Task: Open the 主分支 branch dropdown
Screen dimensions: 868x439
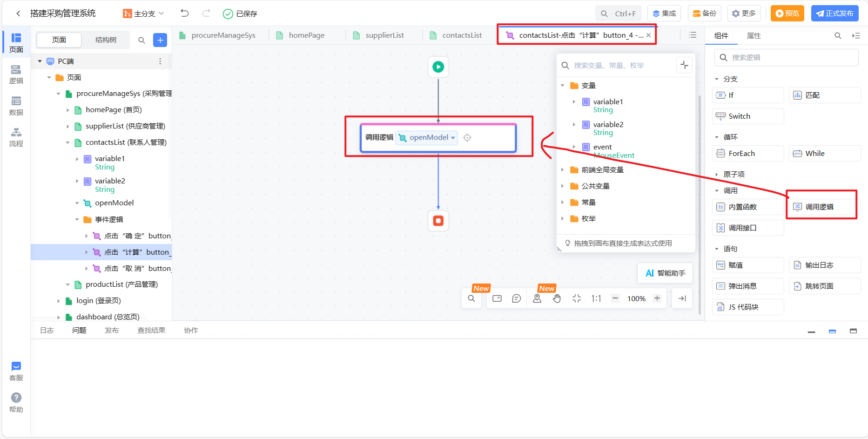Action: coord(143,14)
